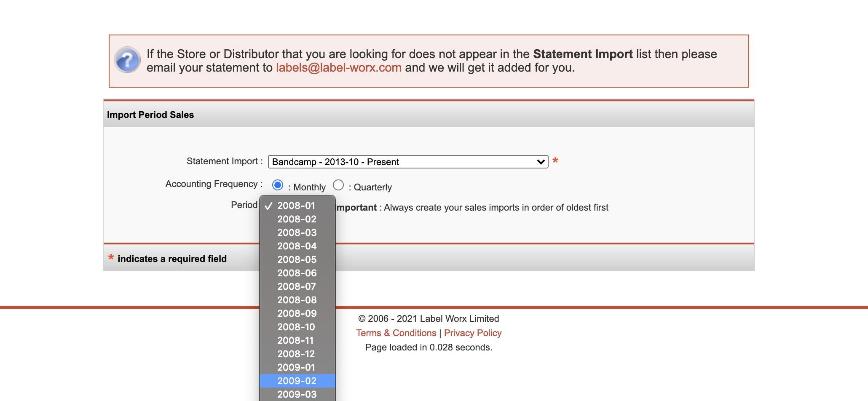
Task: Open the Privacy Policy link
Action: tap(473, 333)
